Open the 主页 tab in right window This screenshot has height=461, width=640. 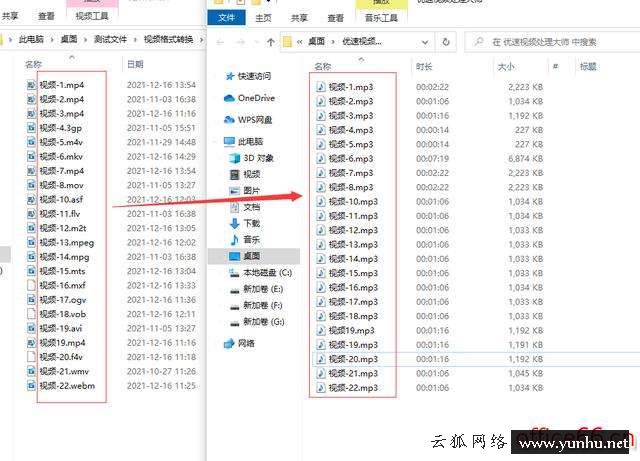coord(263,18)
